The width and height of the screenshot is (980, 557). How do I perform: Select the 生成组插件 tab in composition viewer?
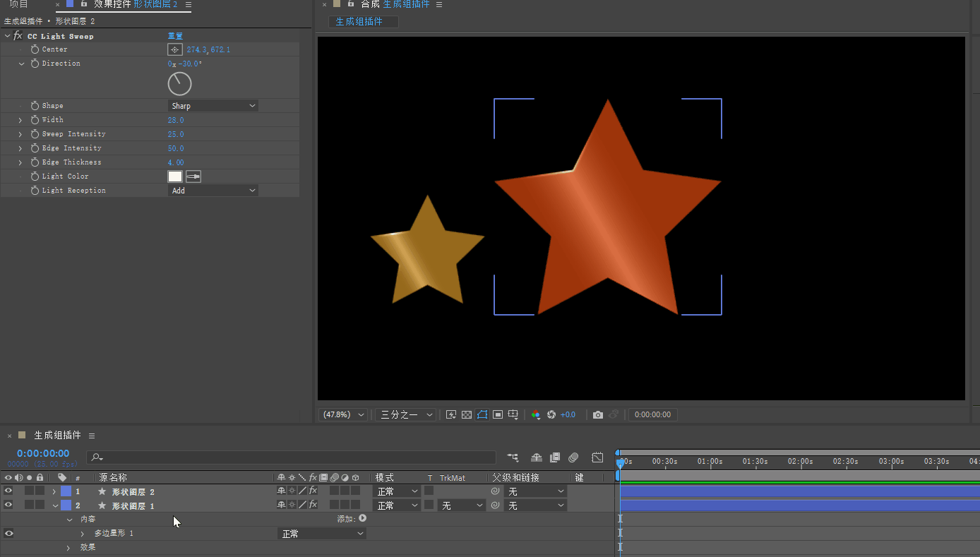click(359, 22)
